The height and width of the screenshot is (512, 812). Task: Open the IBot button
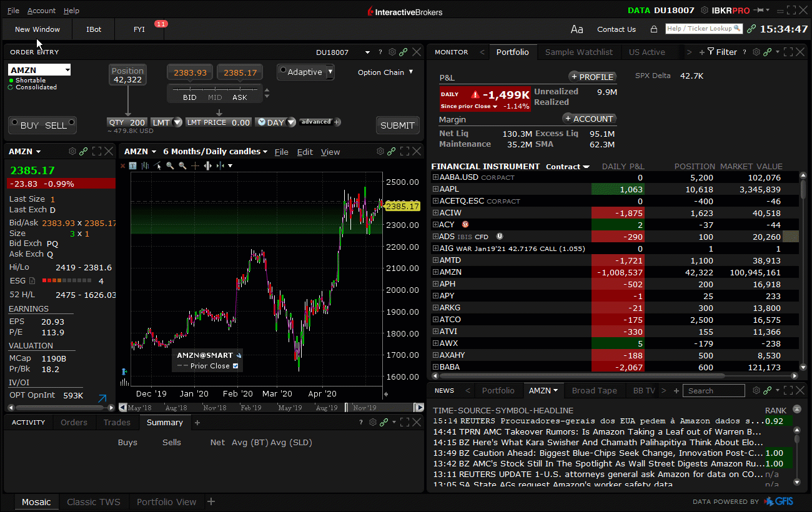tap(94, 29)
